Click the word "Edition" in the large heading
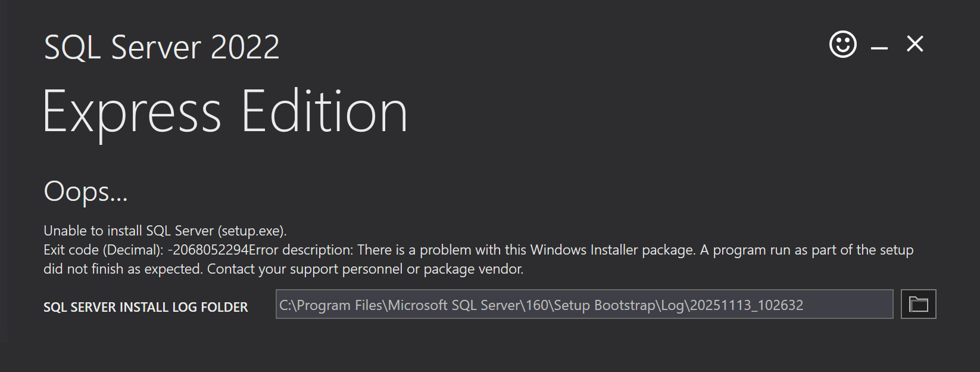This screenshot has height=372, width=980. (x=324, y=111)
